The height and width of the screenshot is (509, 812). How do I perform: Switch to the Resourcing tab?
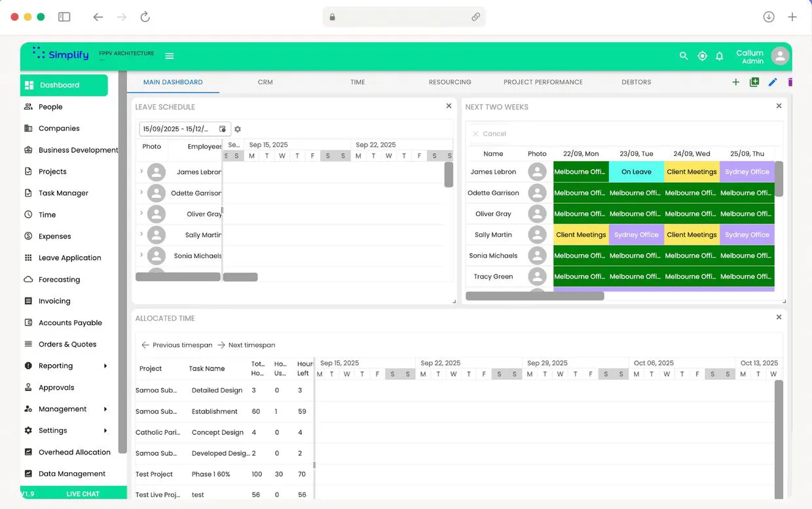click(450, 83)
